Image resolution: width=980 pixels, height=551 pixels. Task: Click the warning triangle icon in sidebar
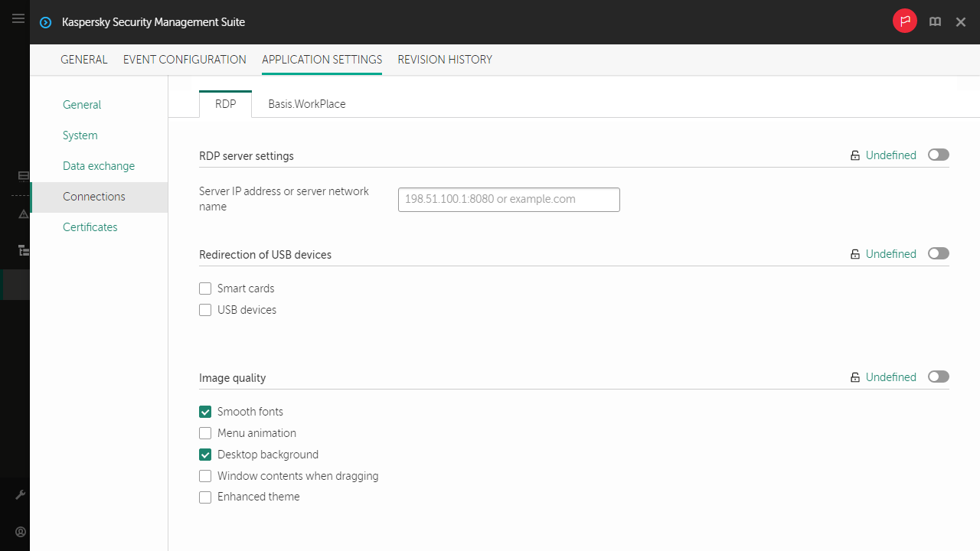click(x=21, y=214)
